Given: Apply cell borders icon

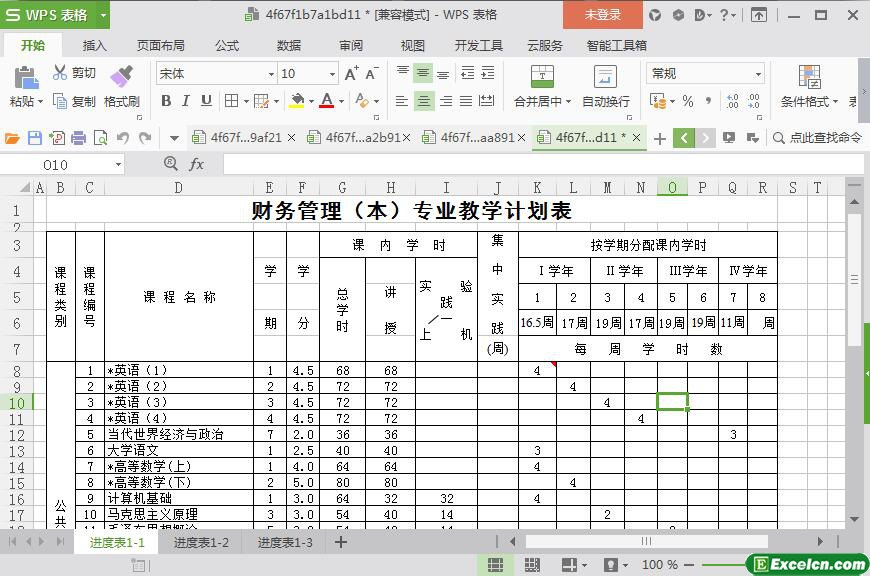Looking at the screenshot, I should coord(231,101).
